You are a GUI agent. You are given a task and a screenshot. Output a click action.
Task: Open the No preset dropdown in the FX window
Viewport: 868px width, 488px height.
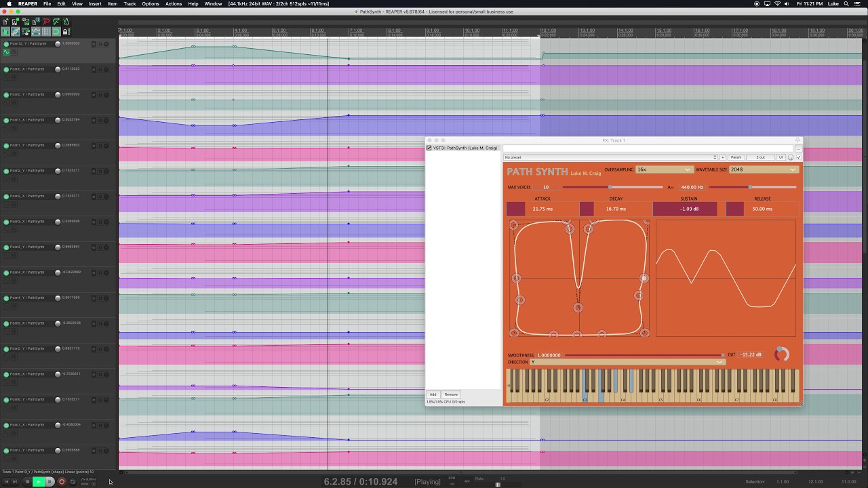point(610,157)
